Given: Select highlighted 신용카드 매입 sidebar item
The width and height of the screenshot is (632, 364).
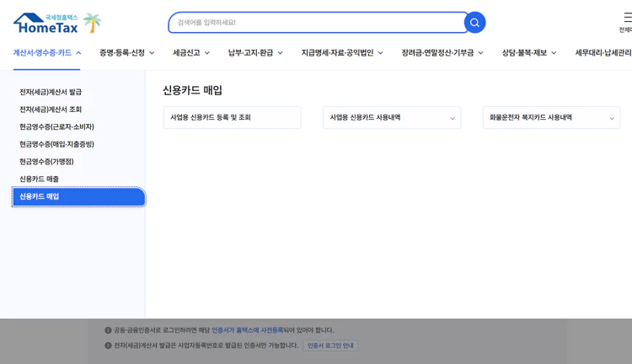Looking at the screenshot, I should [x=78, y=196].
